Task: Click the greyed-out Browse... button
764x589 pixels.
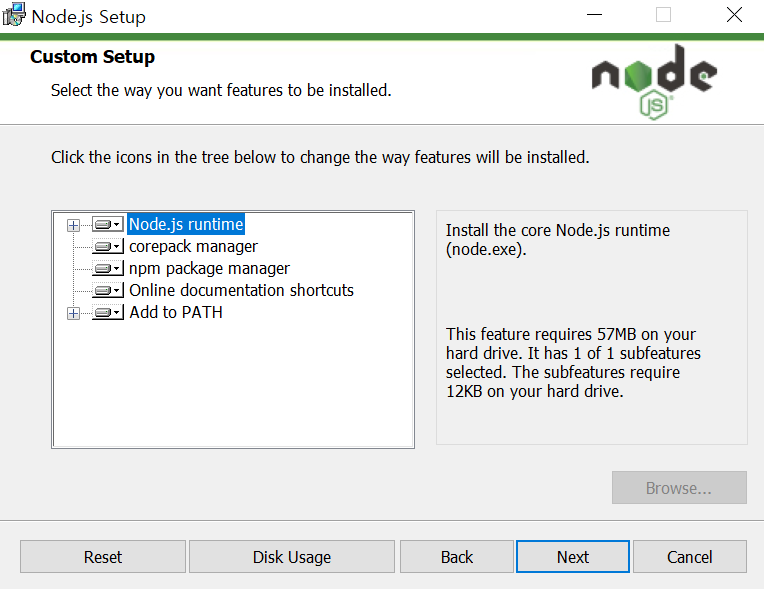Action: (679, 488)
